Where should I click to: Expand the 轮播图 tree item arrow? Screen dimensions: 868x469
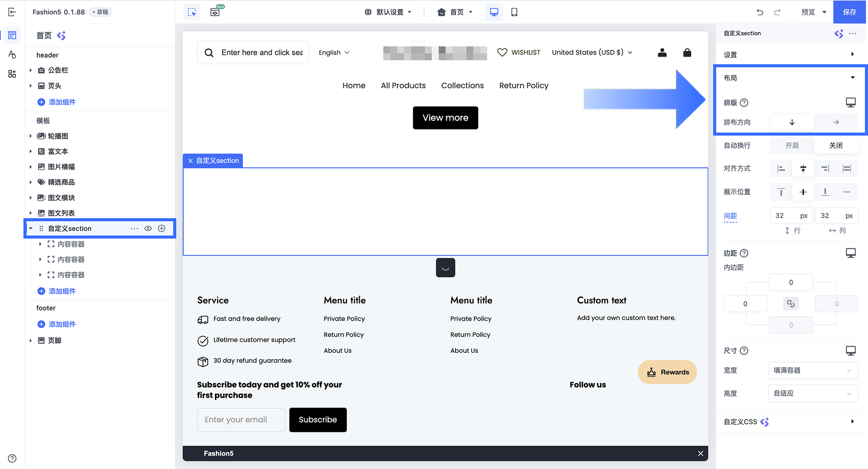31,136
